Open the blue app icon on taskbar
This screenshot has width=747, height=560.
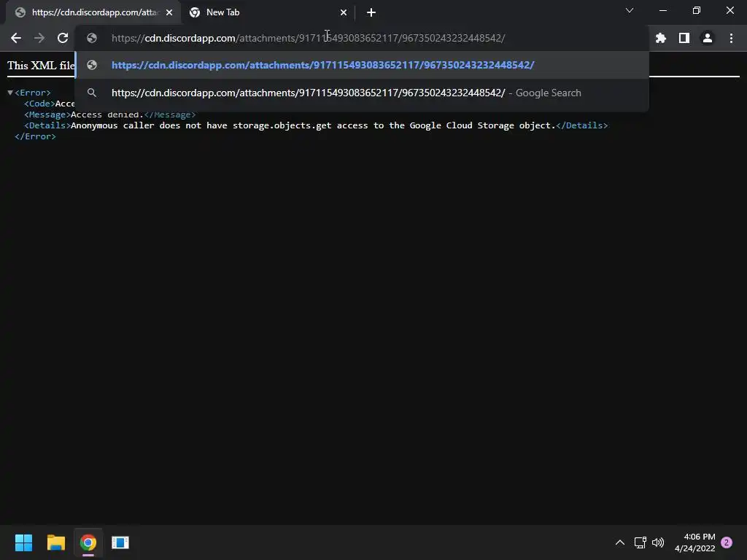click(120, 542)
